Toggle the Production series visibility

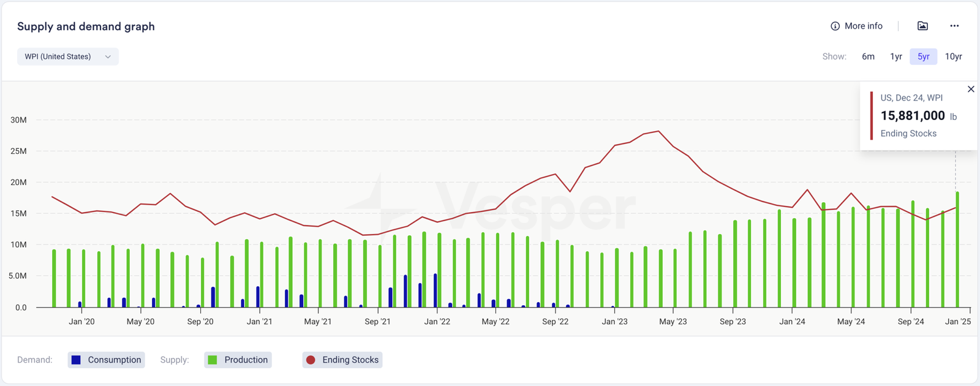[246, 360]
